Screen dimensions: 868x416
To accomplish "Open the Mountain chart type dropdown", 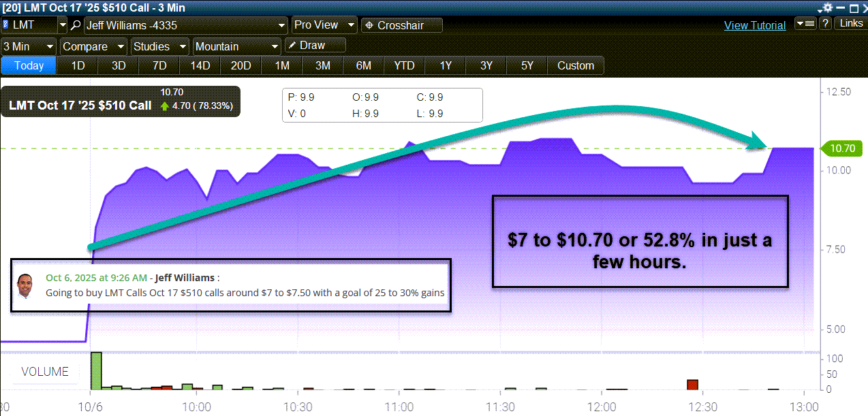I will point(236,46).
